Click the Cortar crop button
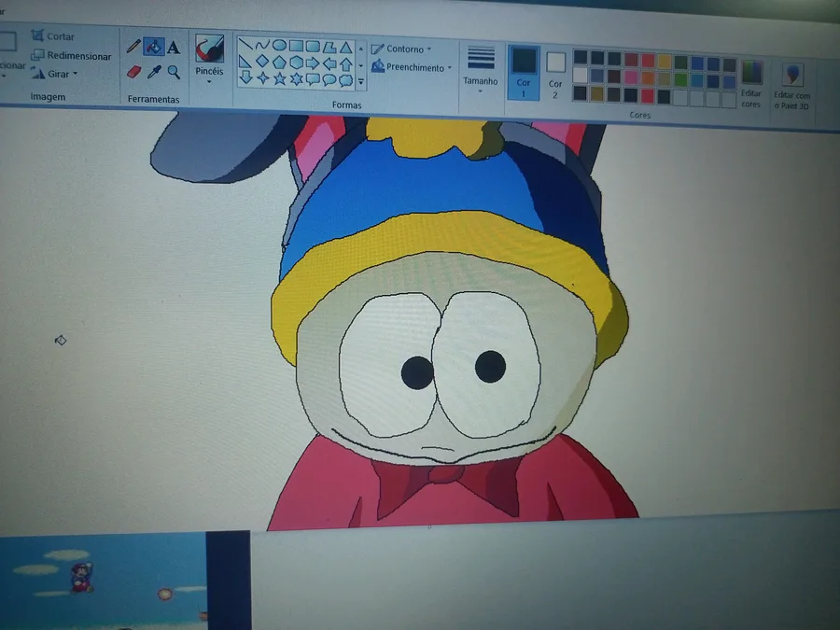This screenshot has height=630, width=840. point(53,36)
